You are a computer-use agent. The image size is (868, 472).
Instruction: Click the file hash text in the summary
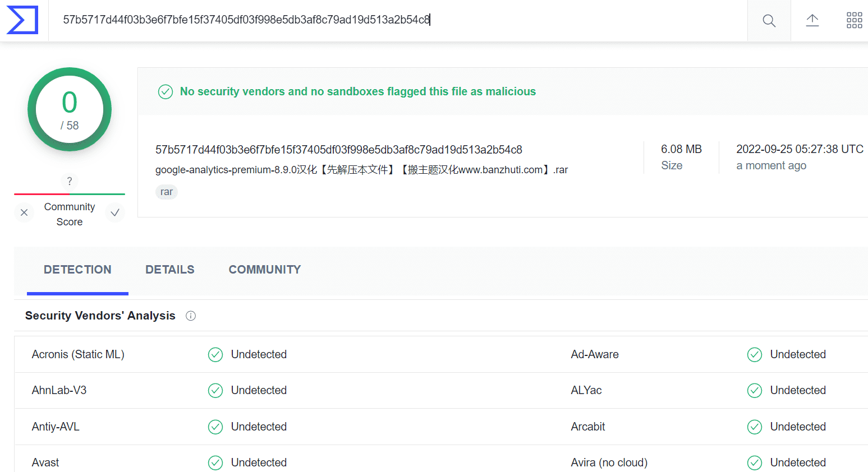339,150
